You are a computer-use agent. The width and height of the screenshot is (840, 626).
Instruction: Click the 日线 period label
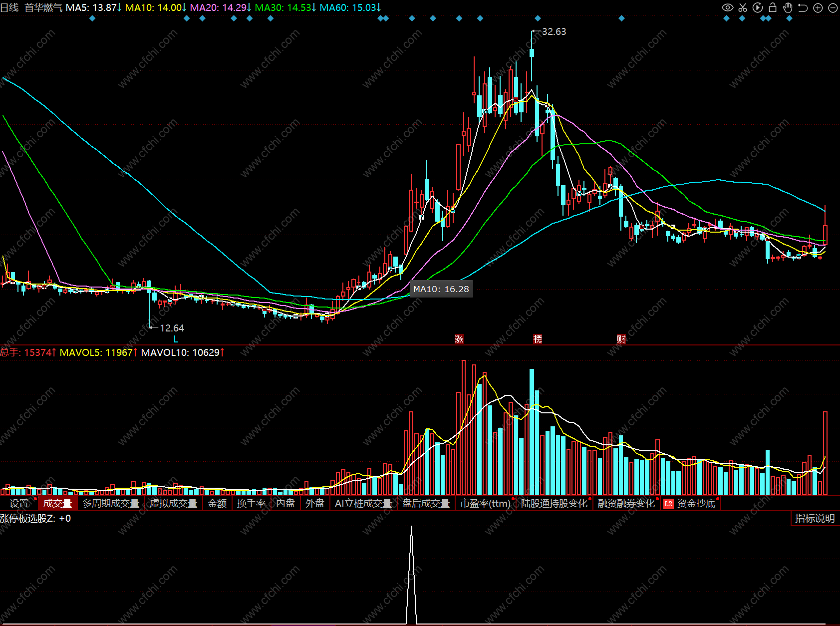coord(9,7)
